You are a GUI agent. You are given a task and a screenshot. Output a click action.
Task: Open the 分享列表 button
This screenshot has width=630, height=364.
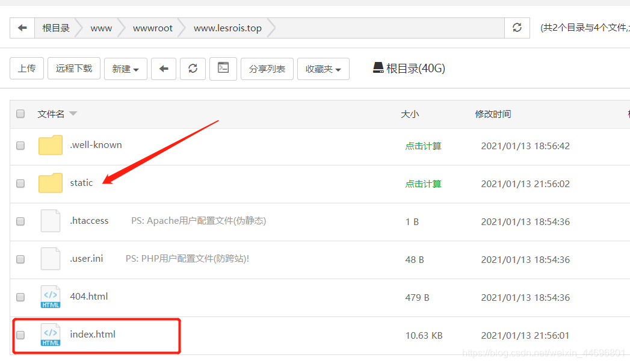tap(267, 69)
